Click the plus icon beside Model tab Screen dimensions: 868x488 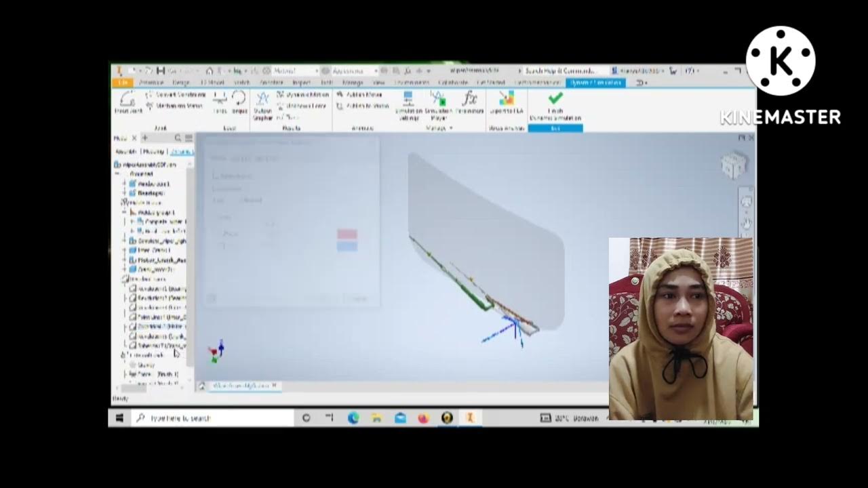point(144,138)
